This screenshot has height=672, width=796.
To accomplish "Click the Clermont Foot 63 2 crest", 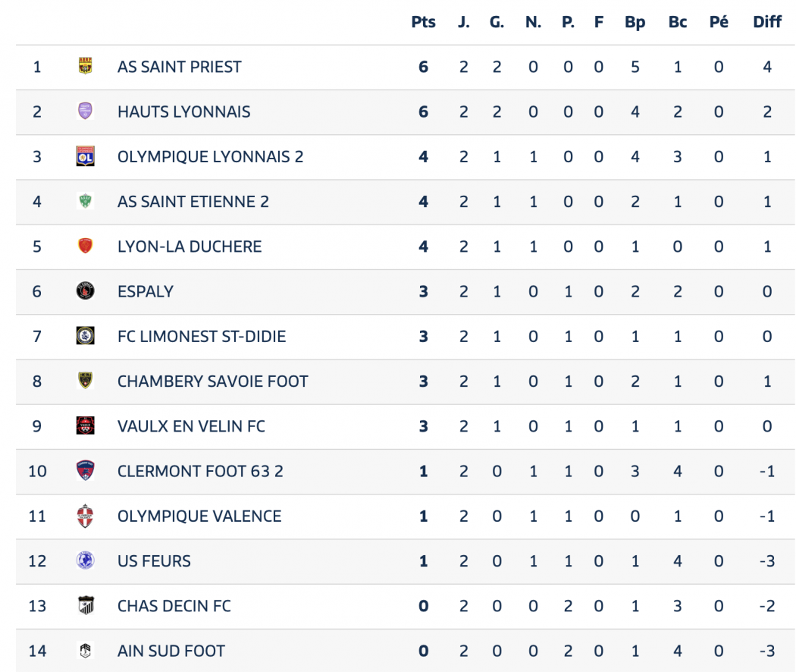I will click(x=86, y=471).
